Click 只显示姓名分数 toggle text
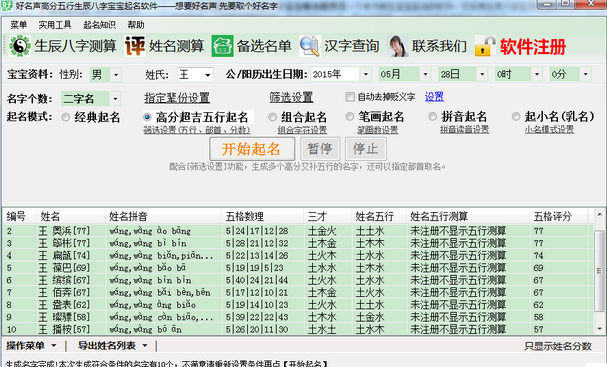The height and width of the screenshot is (367, 607). 558,346
